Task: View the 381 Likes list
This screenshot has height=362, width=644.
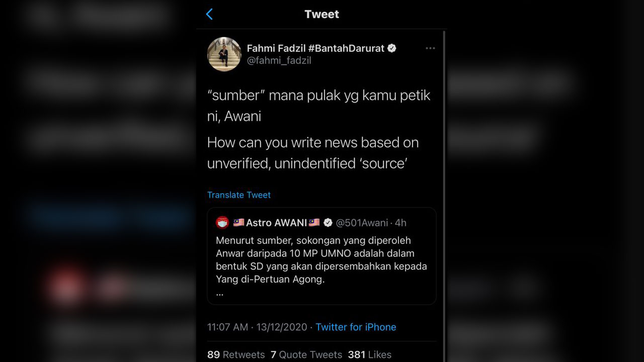Action: (x=369, y=354)
